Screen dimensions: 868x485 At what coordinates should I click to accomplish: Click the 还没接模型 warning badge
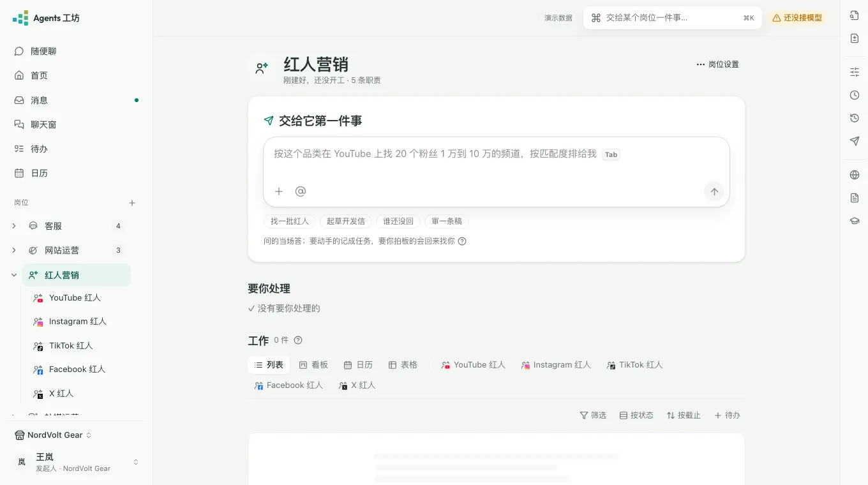pos(797,18)
